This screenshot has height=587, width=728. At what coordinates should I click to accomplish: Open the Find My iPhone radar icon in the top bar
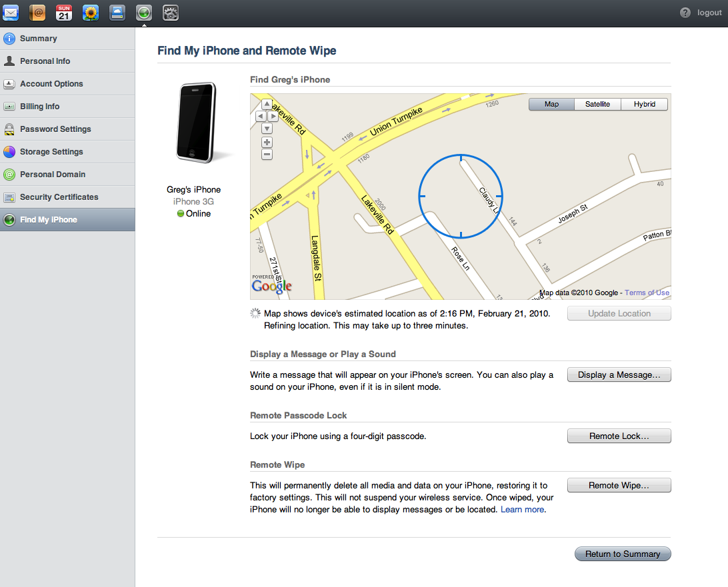[144, 13]
